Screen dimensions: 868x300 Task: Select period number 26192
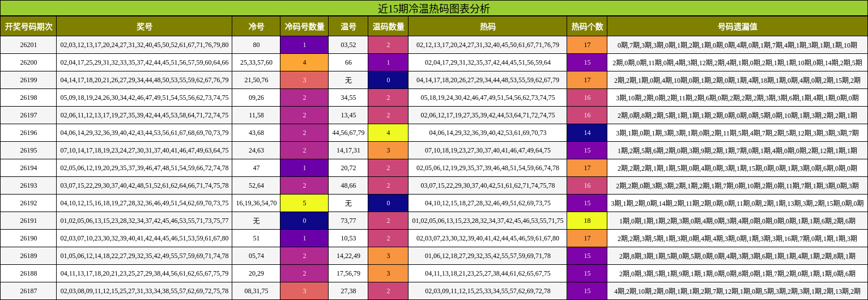(x=28, y=203)
